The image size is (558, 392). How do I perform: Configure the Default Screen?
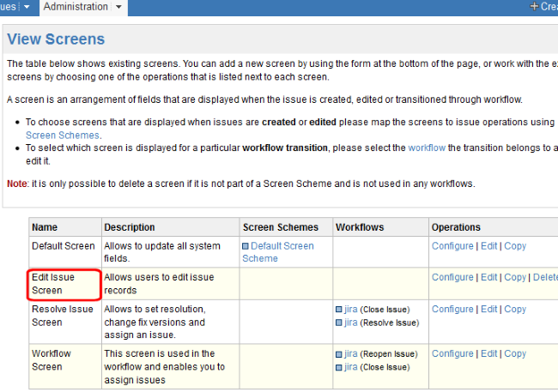pos(452,246)
